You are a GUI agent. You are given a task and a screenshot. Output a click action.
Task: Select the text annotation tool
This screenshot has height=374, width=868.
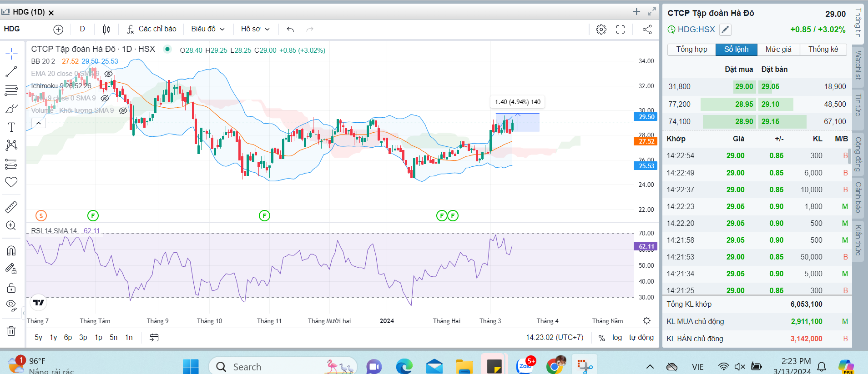(x=11, y=127)
